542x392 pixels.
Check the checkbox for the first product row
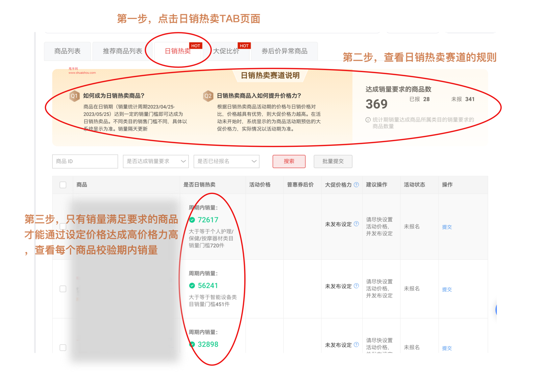[63, 226]
